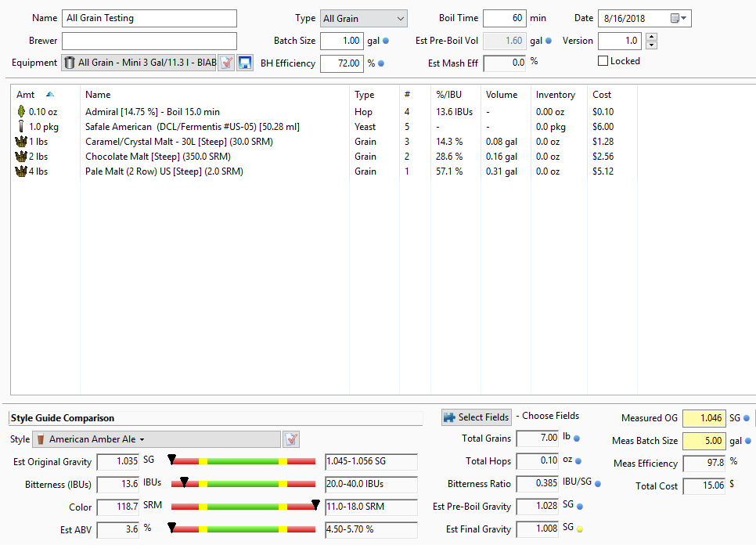Click the edit style icon beside American Amber Ale
This screenshot has width=756, height=545.
tap(291, 439)
